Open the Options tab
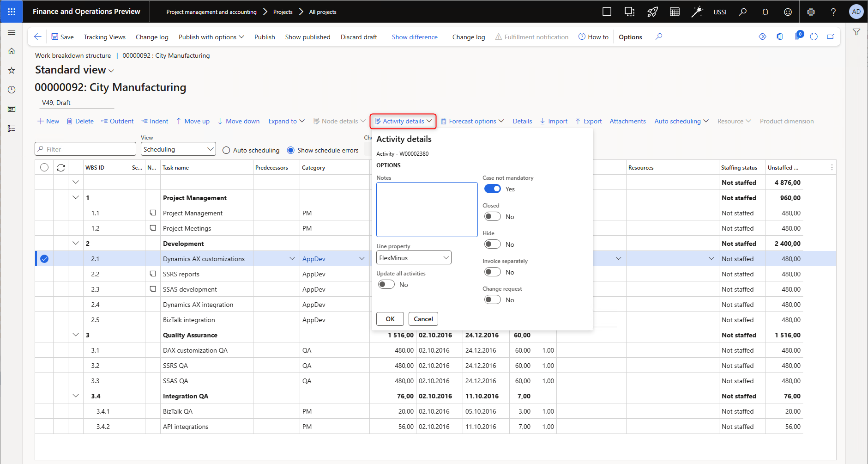 tap(630, 37)
